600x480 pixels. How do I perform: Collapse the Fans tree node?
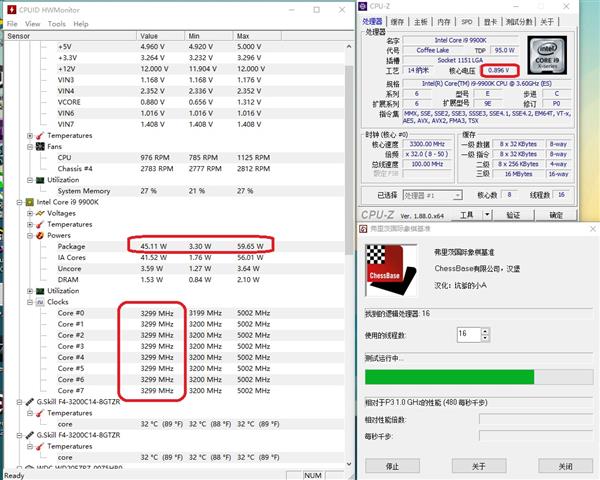(x=31, y=146)
